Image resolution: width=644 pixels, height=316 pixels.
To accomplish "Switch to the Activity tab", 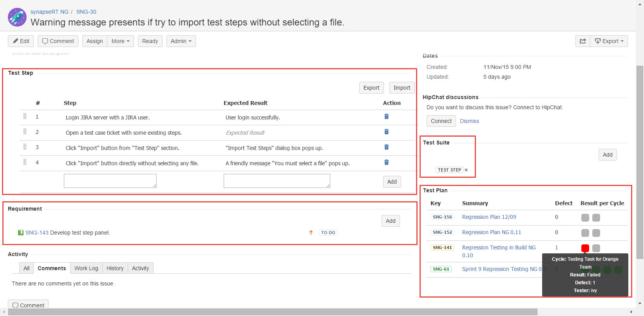I will pos(140,268).
